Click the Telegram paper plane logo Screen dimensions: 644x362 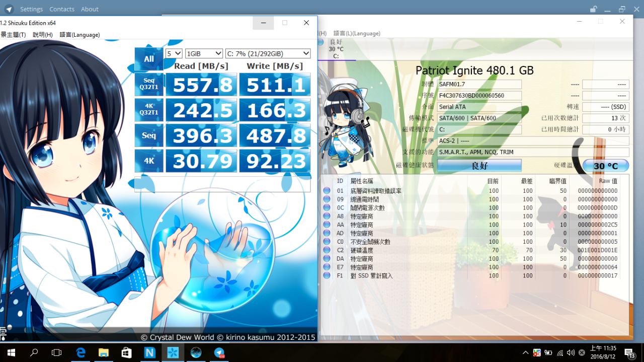tap(8, 9)
